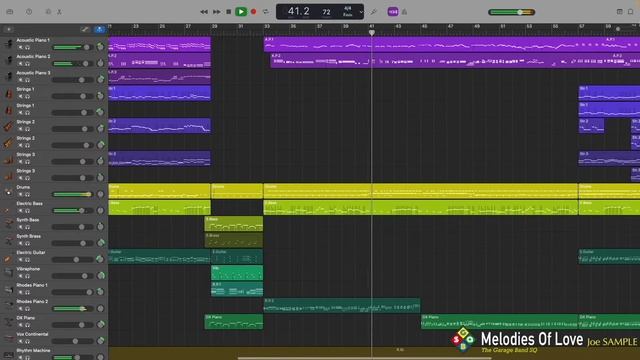Mute the Drums track
Viewport: 640px width, 360px height.
pyautogui.click(x=20, y=194)
